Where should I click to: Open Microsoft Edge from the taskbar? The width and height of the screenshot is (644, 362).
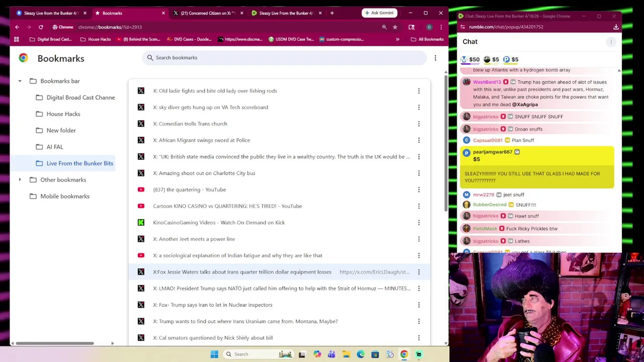pos(361,354)
